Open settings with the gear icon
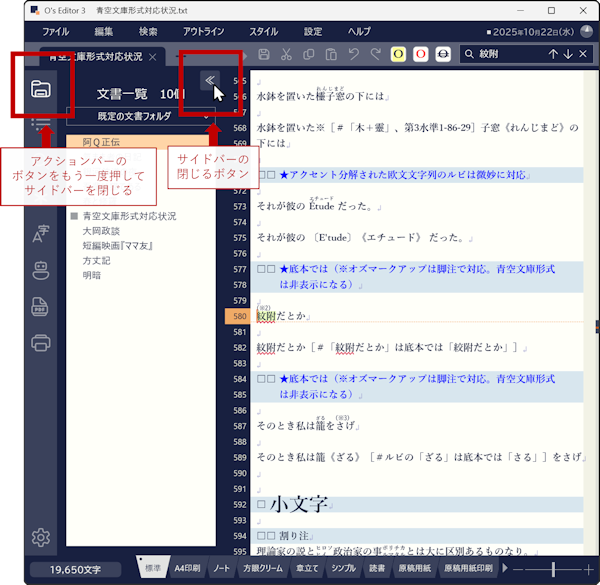The width and height of the screenshot is (600, 585). tap(41, 538)
